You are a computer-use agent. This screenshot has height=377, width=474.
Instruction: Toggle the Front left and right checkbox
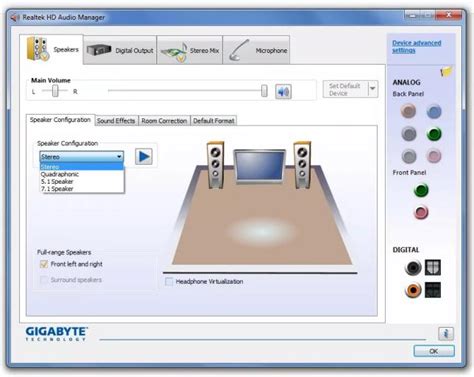pos(44,264)
